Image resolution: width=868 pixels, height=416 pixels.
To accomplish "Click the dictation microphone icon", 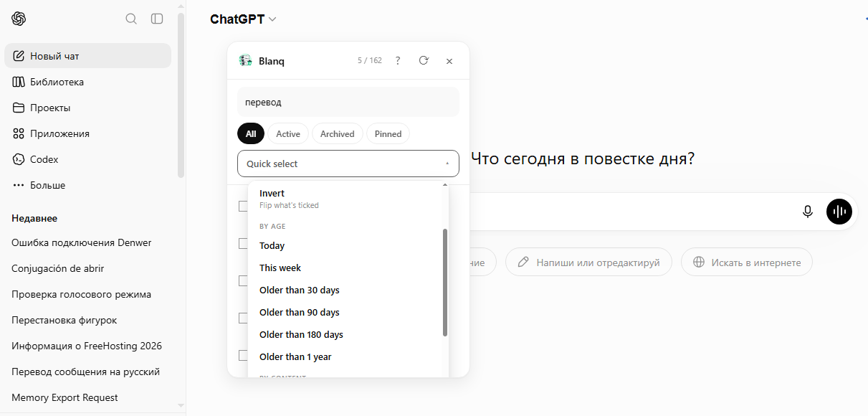I will (x=808, y=212).
